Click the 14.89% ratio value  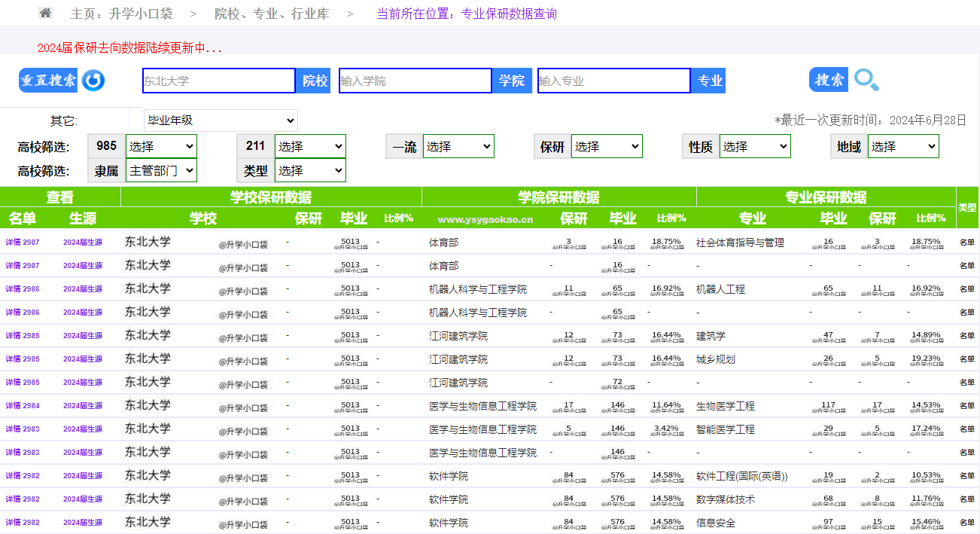coord(926,335)
